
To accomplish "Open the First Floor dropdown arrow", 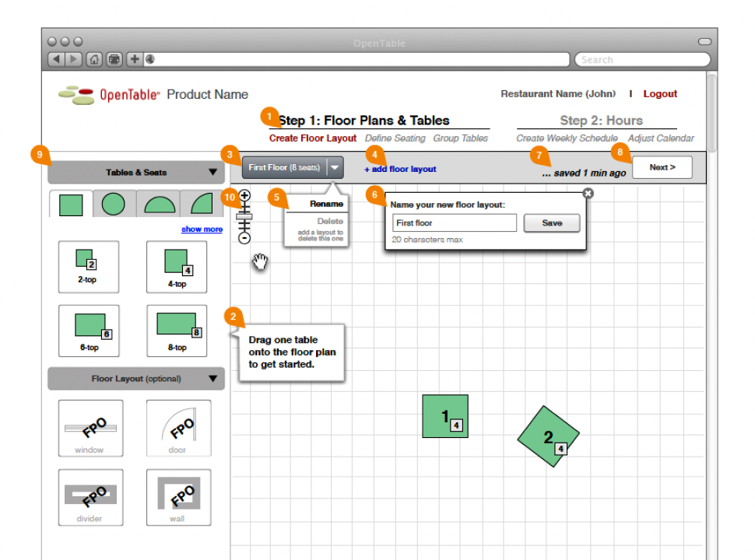I will pyautogui.click(x=334, y=167).
